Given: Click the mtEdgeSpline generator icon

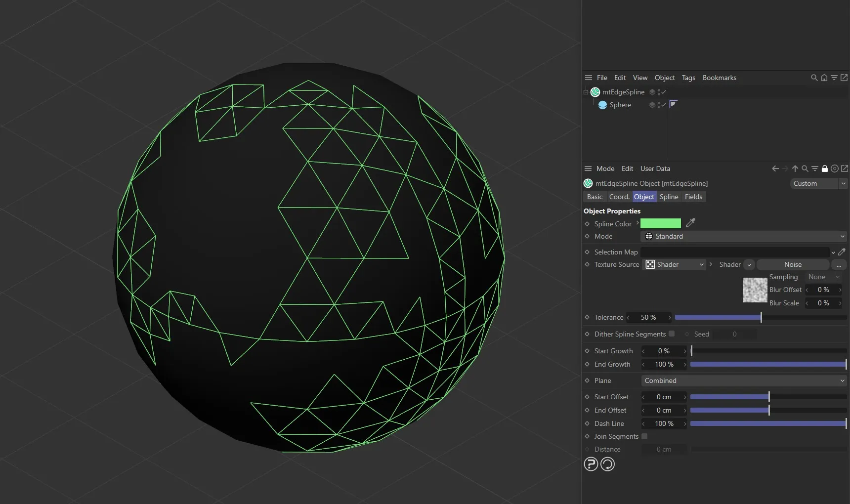Looking at the screenshot, I should point(595,92).
